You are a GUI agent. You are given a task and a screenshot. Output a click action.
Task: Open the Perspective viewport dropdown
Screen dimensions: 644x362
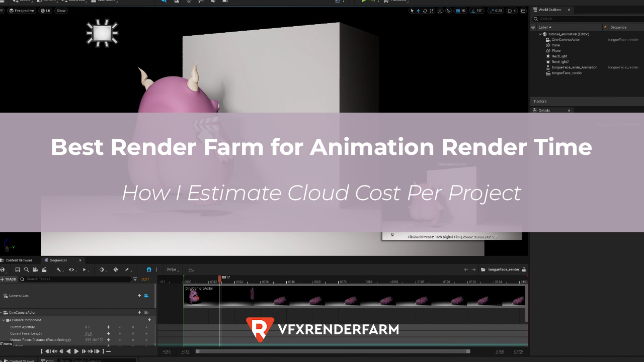pyautogui.click(x=22, y=11)
